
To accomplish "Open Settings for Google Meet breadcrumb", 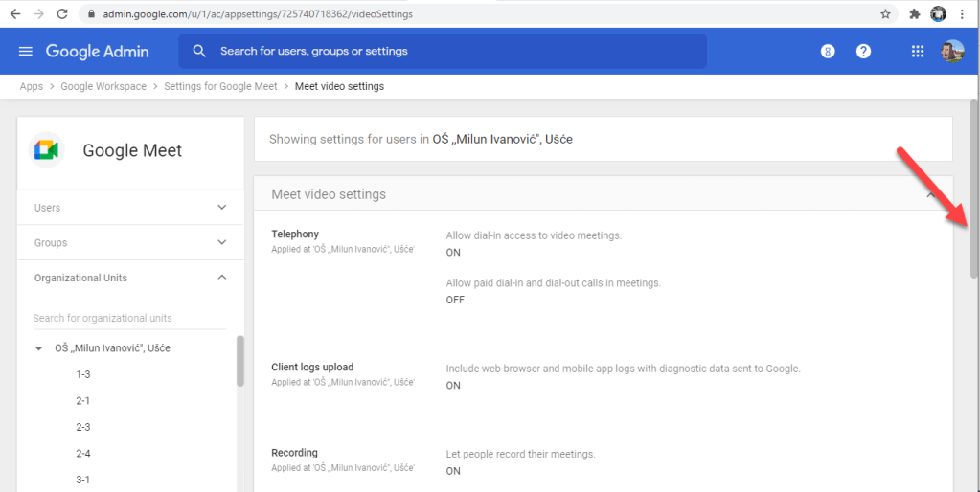I will click(x=220, y=86).
